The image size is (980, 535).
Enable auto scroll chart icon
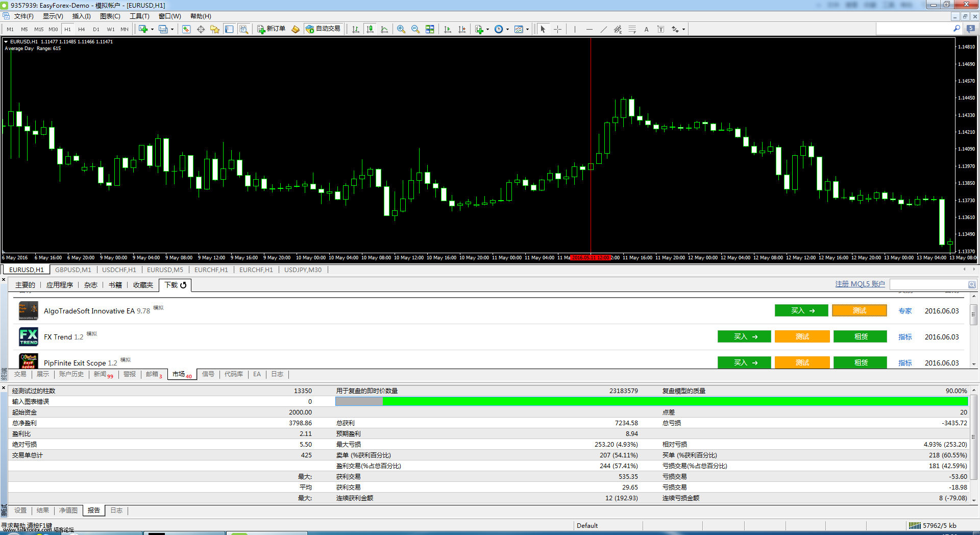(x=448, y=29)
